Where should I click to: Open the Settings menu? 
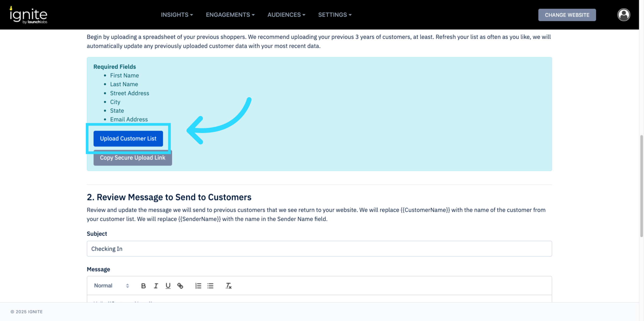point(335,15)
